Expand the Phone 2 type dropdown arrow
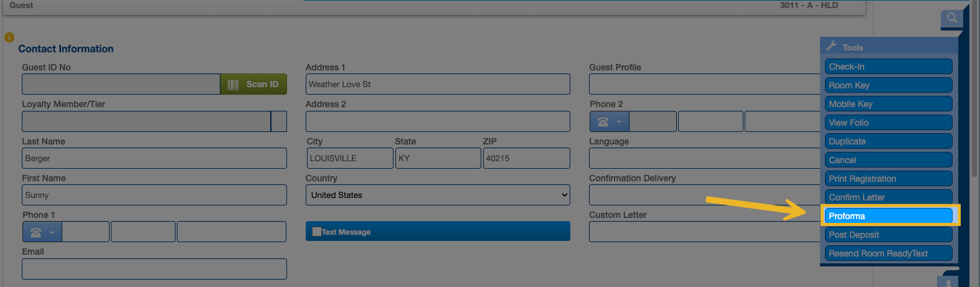This screenshot has width=980, height=287. pos(619,122)
